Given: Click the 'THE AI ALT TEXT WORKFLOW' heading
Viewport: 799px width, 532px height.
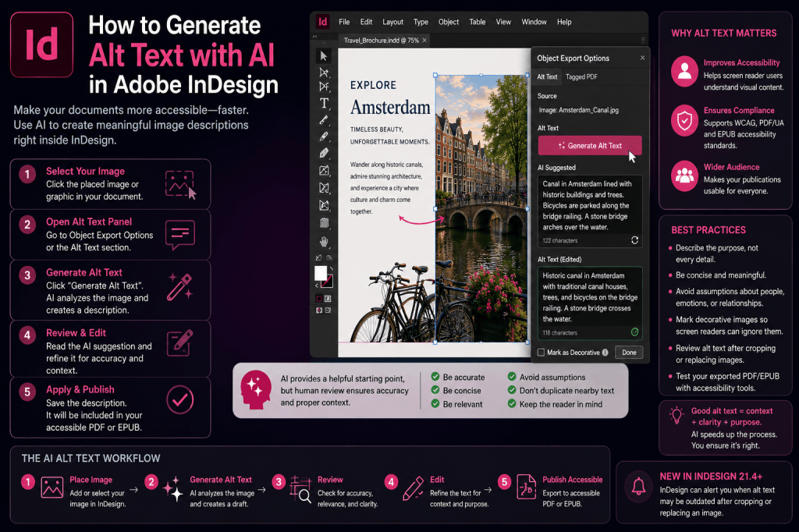Looking at the screenshot, I should tap(91, 458).
